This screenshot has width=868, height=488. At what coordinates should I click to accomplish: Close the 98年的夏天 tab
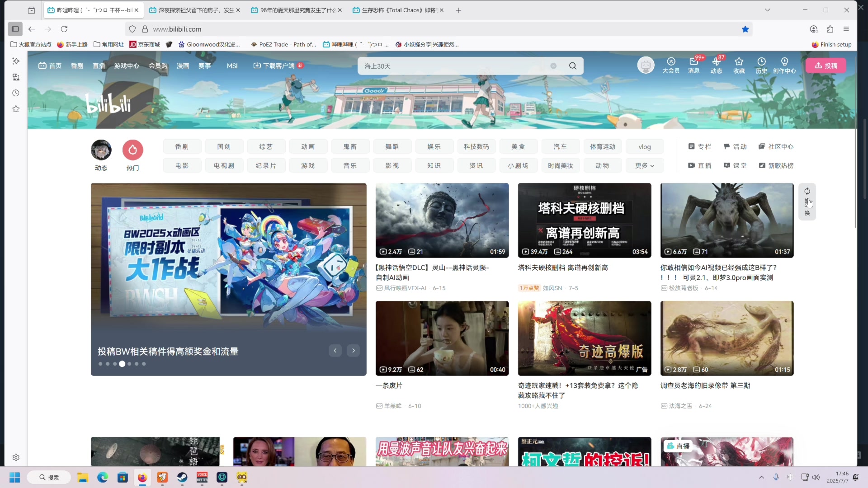click(340, 10)
